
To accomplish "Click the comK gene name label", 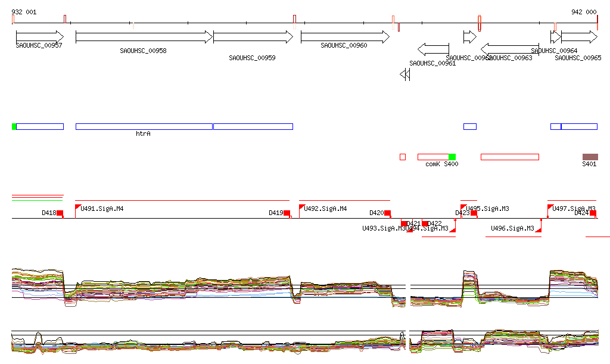I will [432, 164].
